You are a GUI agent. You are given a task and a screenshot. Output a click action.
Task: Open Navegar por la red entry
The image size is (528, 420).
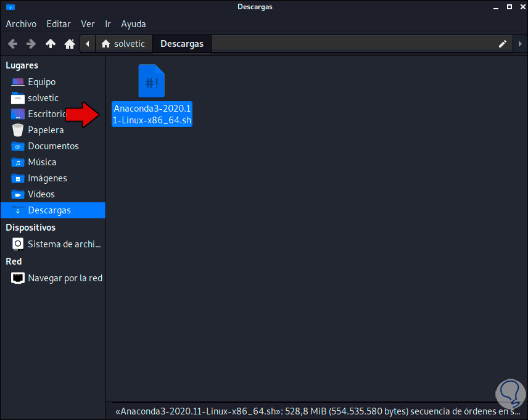point(53,278)
